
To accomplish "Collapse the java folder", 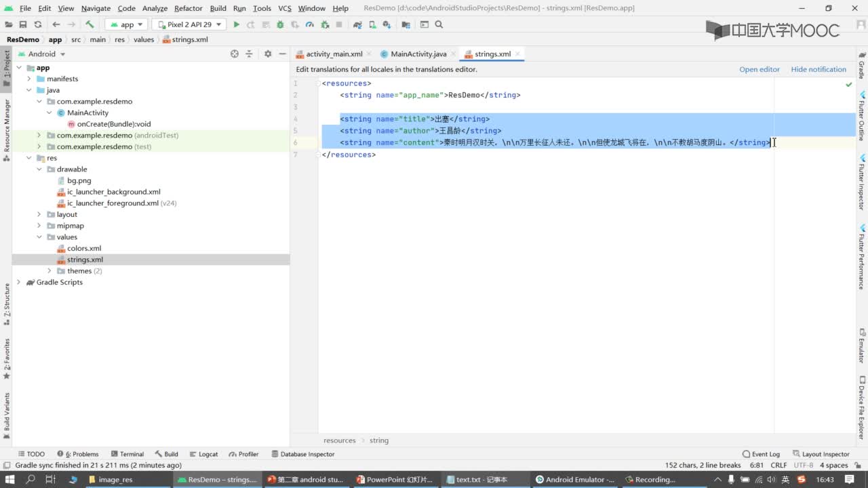I will pos(29,90).
